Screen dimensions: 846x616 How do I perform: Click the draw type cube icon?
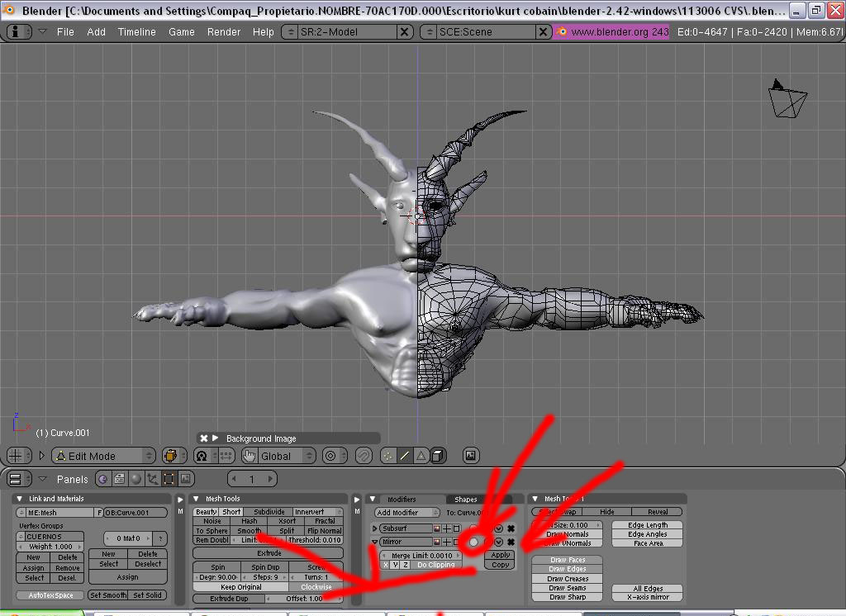coord(171,456)
